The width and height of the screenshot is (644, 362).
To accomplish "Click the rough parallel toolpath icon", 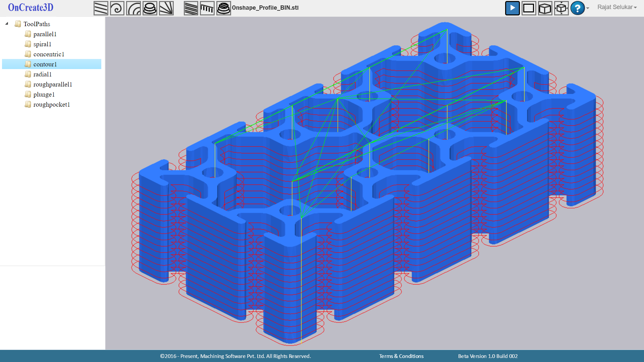I will pos(191,8).
